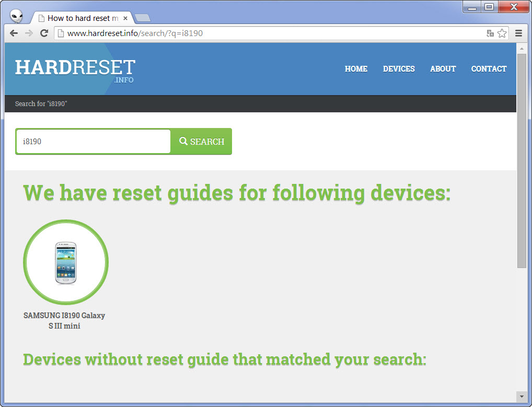Click the HardReset.info logo
The image size is (532, 407).
[x=75, y=70]
